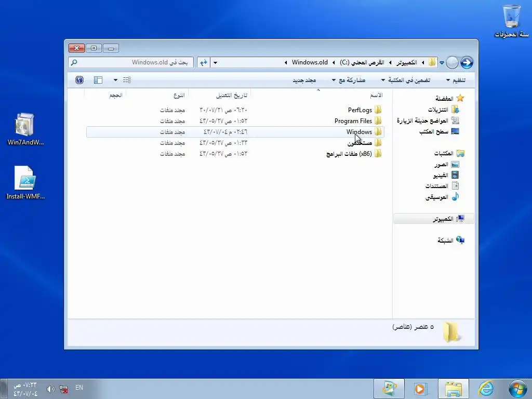Click the Windows.old search input field
Image resolution: width=532 pixels, height=399 pixels.
(x=131, y=62)
